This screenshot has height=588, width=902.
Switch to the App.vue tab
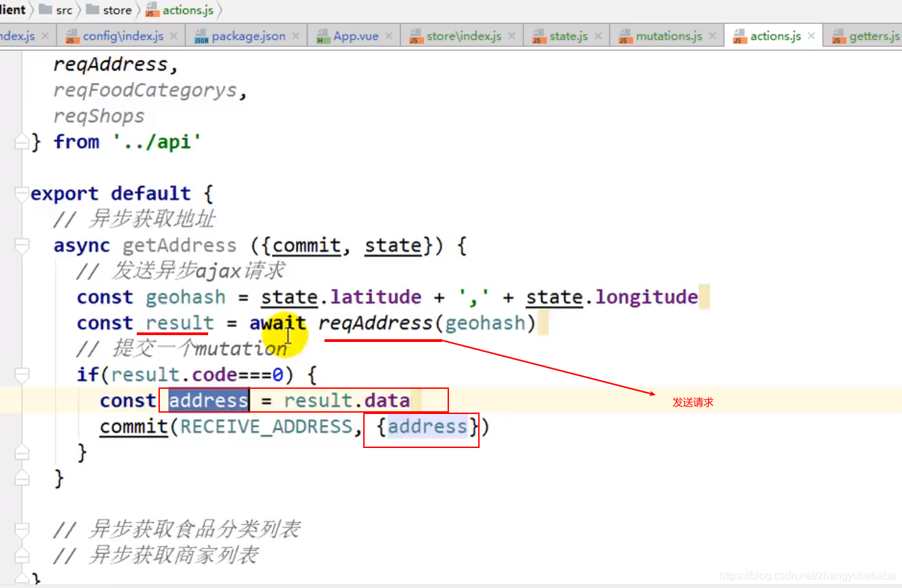click(354, 36)
